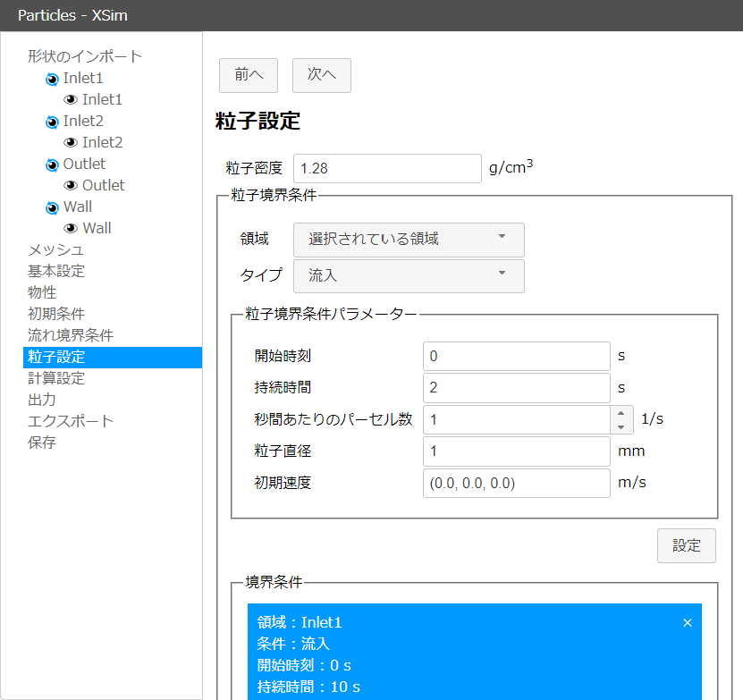Select Inlet2 group label in tree
Viewport: 743px width, 700px height.
click(83, 122)
